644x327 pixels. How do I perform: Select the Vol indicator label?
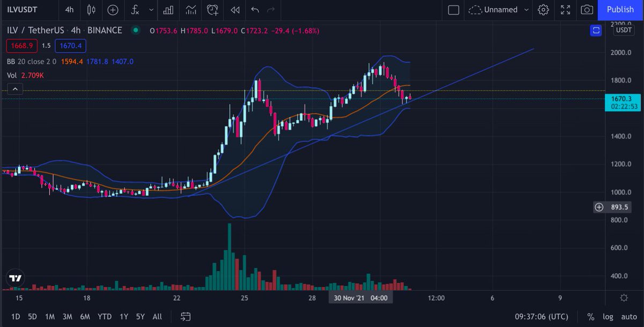coord(12,76)
